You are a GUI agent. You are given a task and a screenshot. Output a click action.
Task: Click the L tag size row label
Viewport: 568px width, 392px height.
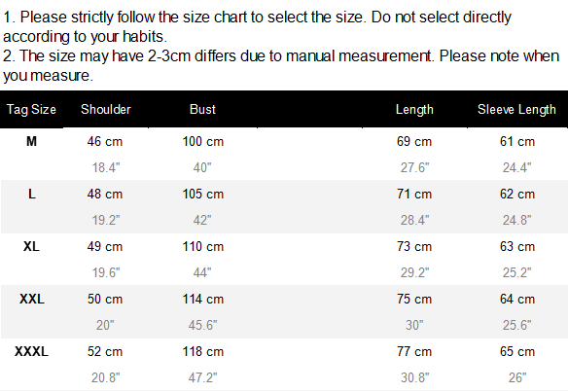point(32,194)
